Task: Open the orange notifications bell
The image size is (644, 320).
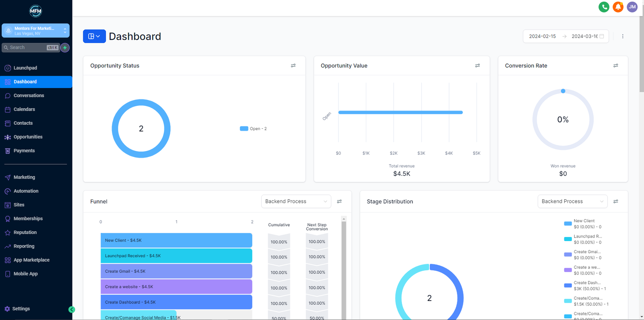Action: (x=618, y=7)
